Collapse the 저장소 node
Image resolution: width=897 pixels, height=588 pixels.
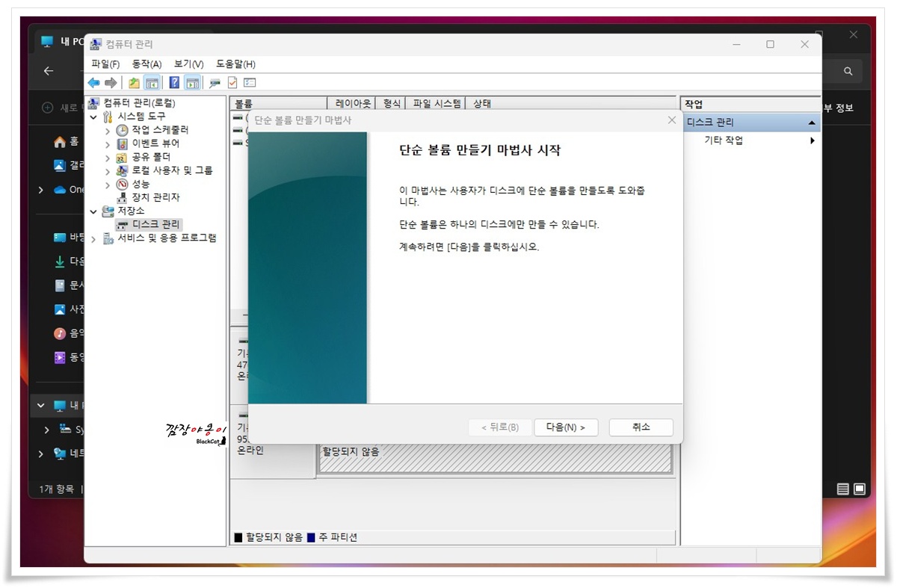(x=93, y=211)
